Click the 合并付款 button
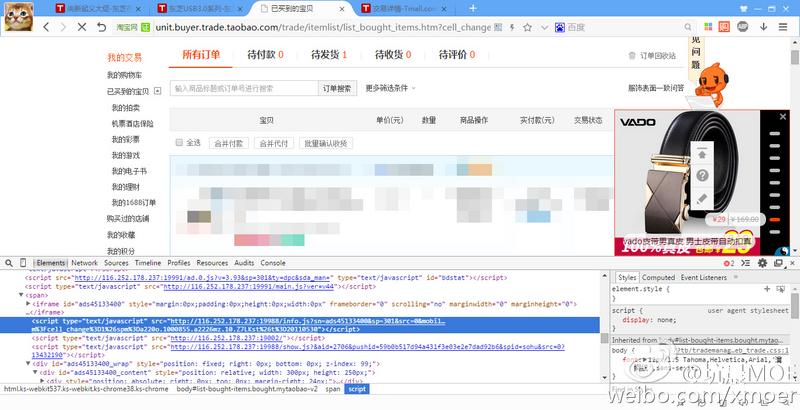The height and width of the screenshot is (410, 800). click(229, 143)
